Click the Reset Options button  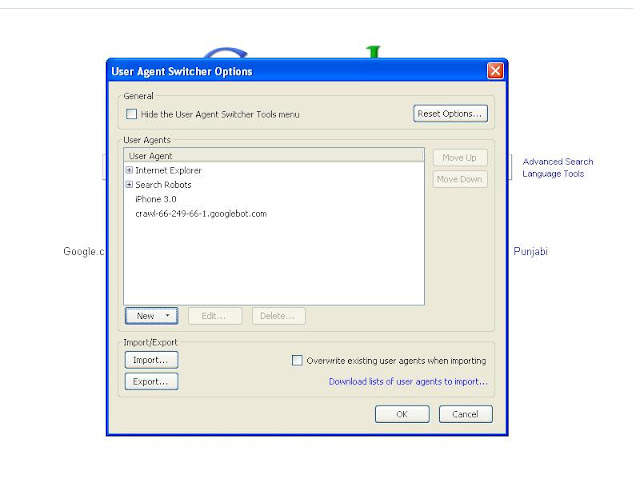(450, 113)
